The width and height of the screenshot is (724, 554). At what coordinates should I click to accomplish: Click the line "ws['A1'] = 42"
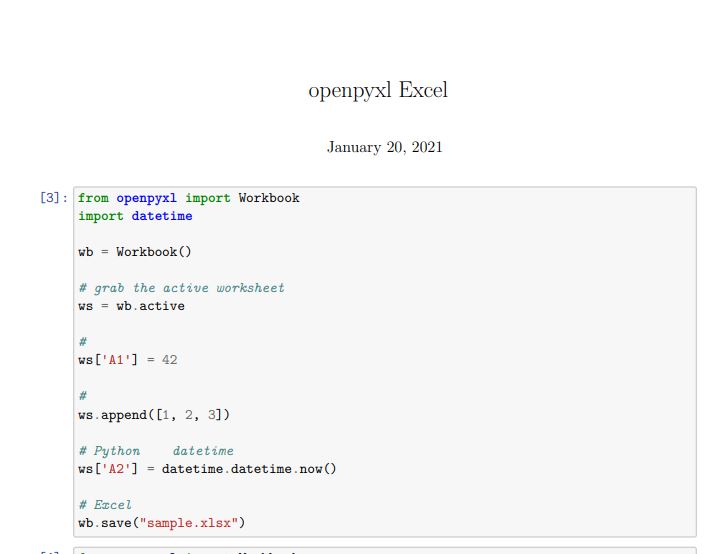(x=127, y=360)
